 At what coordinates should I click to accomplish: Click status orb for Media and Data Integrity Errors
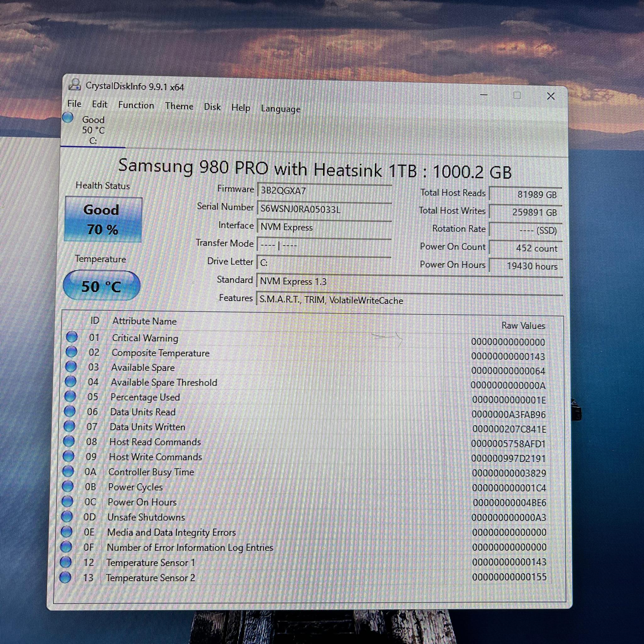(66, 531)
